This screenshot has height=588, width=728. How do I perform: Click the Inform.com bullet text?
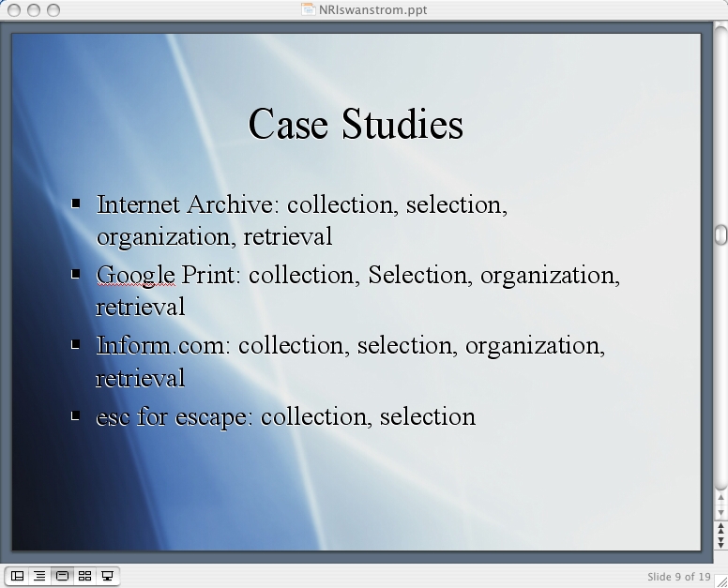click(351, 362)
